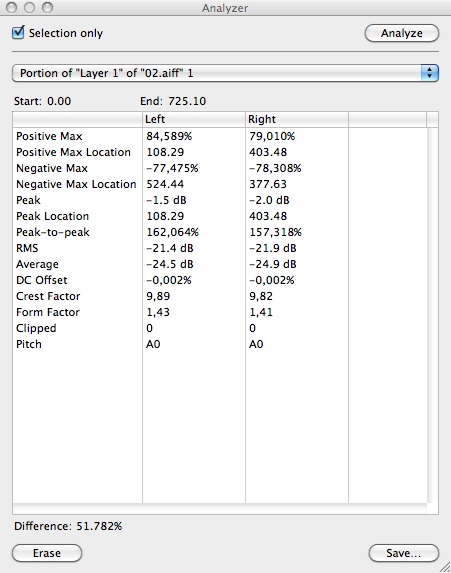Select the Right column header
Screen dimensions: 451x573
pos(297,119)
